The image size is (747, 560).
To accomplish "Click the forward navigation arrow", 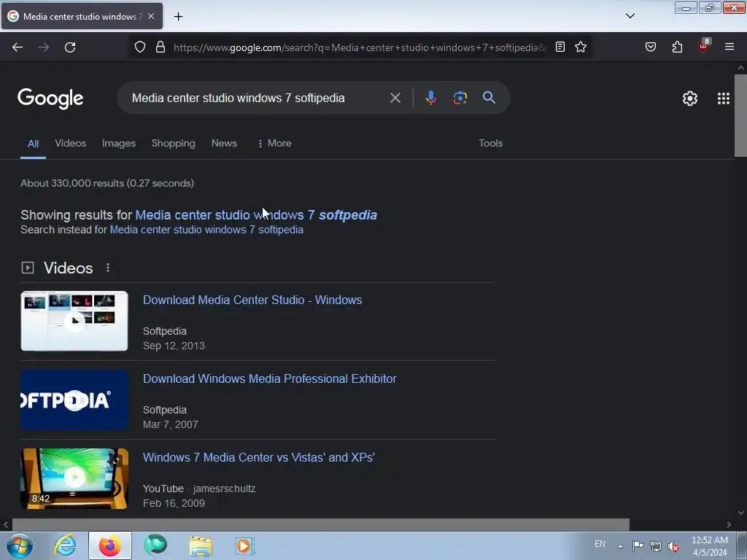I will 44,47.
